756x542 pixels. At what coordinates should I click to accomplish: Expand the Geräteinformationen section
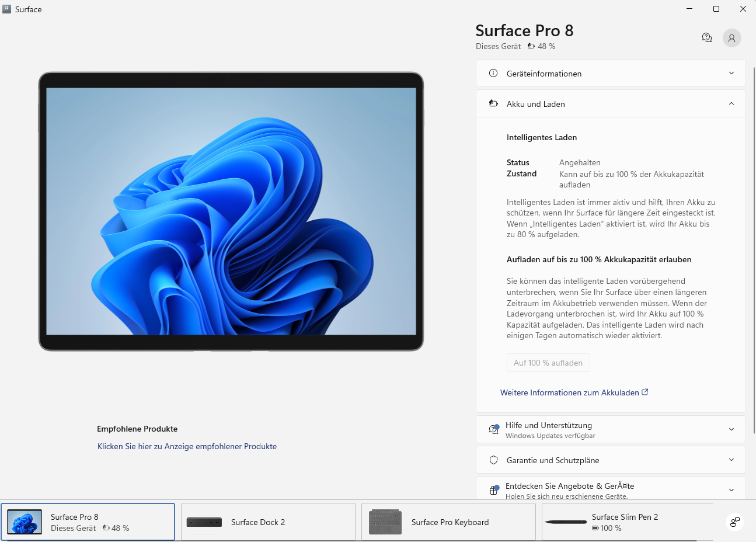pos(611,74)
